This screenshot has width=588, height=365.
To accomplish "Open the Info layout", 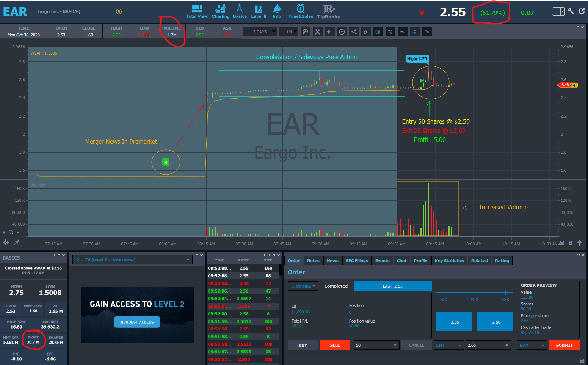I will tap(277, 11).
